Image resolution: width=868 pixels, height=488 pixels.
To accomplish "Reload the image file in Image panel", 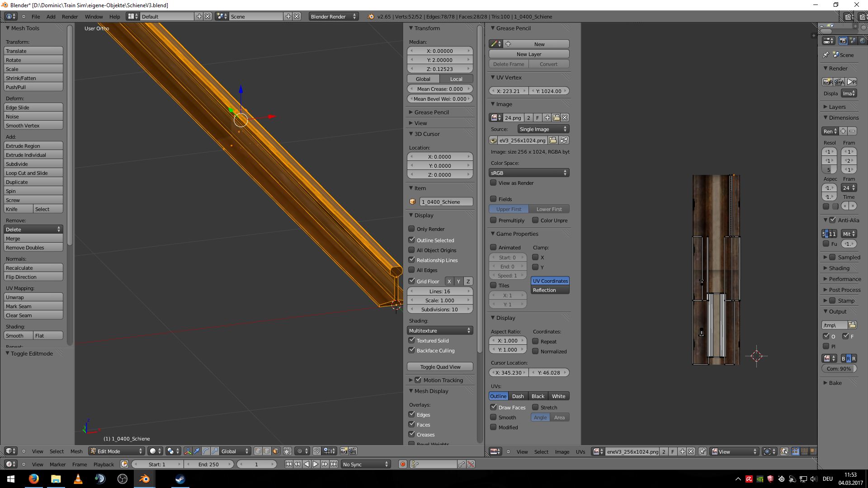I will pyautogui.click(x=564, y=140).
